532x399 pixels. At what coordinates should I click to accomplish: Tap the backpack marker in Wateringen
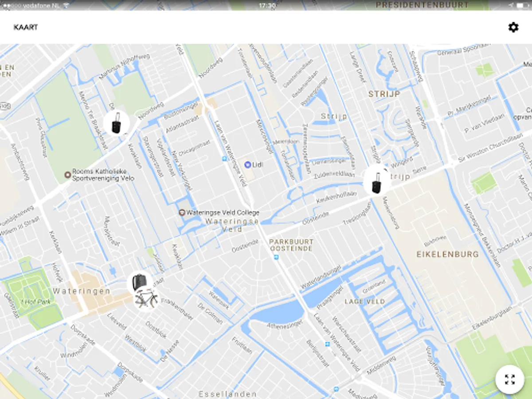click(x=139, y=282)
